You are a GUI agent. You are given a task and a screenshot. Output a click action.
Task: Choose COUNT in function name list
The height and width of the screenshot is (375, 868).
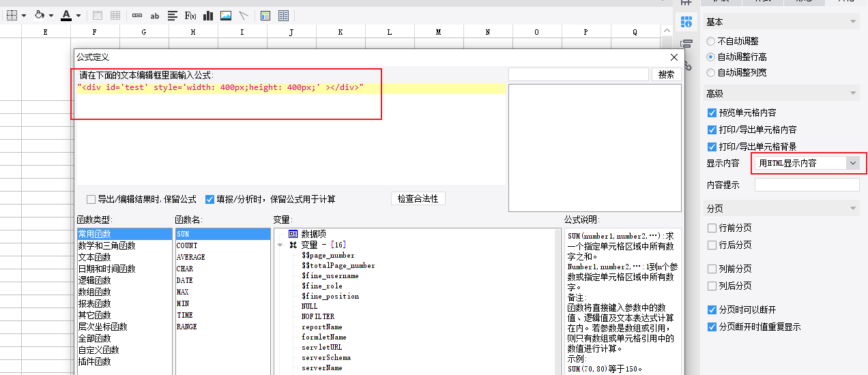click(x=187, y=245)
